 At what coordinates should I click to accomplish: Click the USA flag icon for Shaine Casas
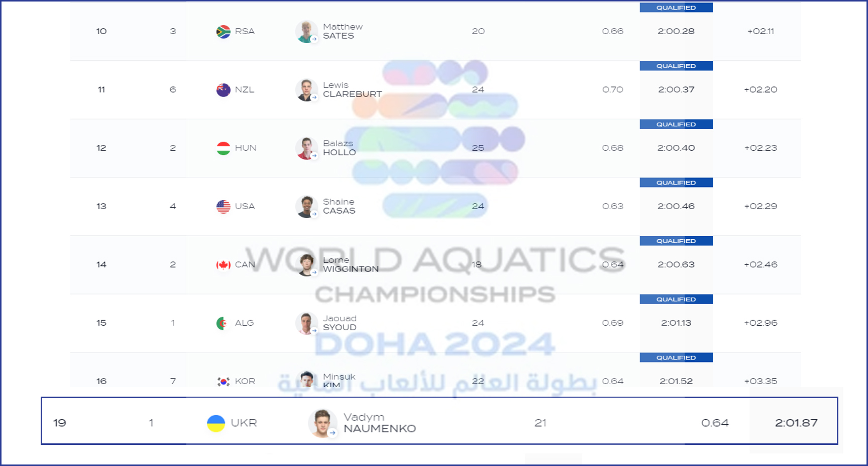(x=223, y=206)
